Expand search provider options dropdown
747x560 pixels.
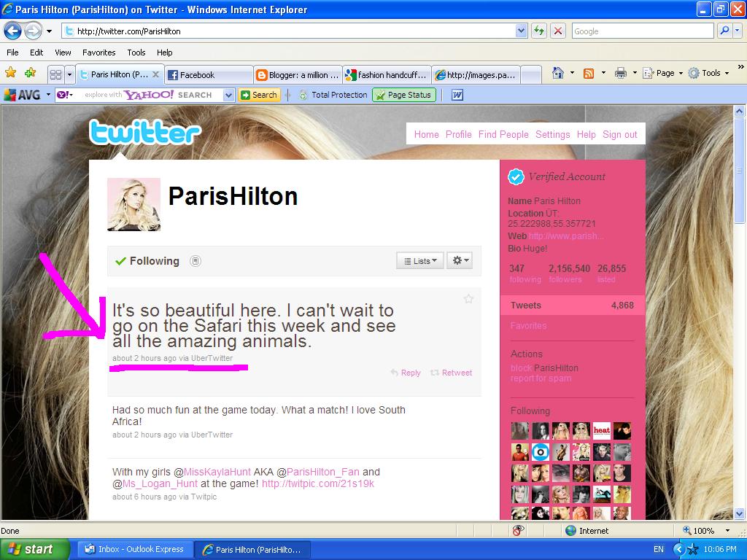pyautogui.click(x=737, y=31)
